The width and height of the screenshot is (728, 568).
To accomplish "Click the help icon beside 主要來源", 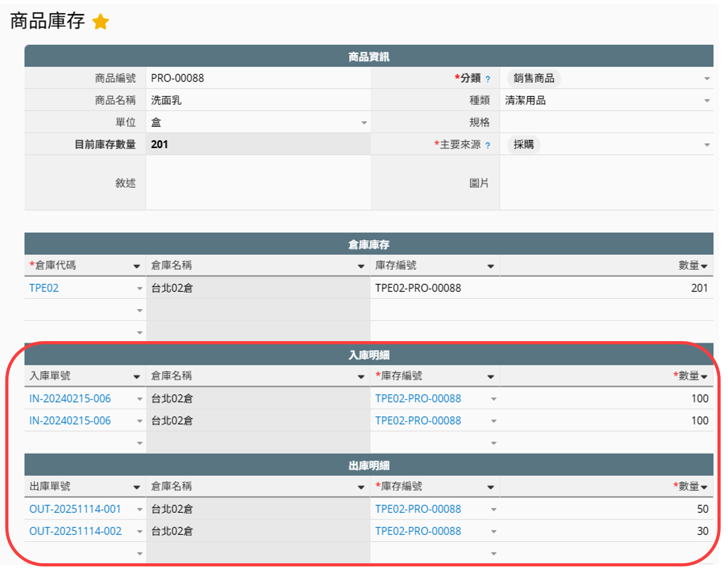I will pos(488,146).
